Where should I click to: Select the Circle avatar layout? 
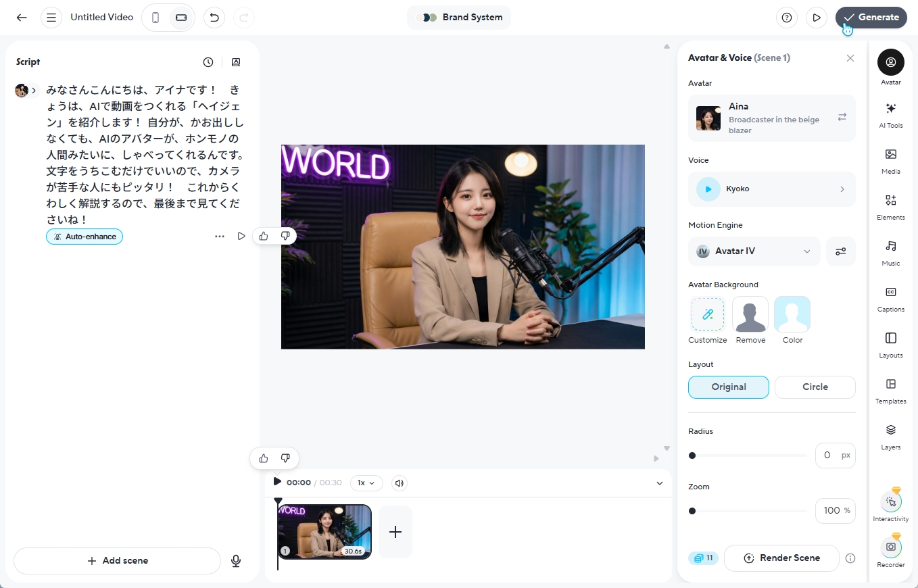815,387
